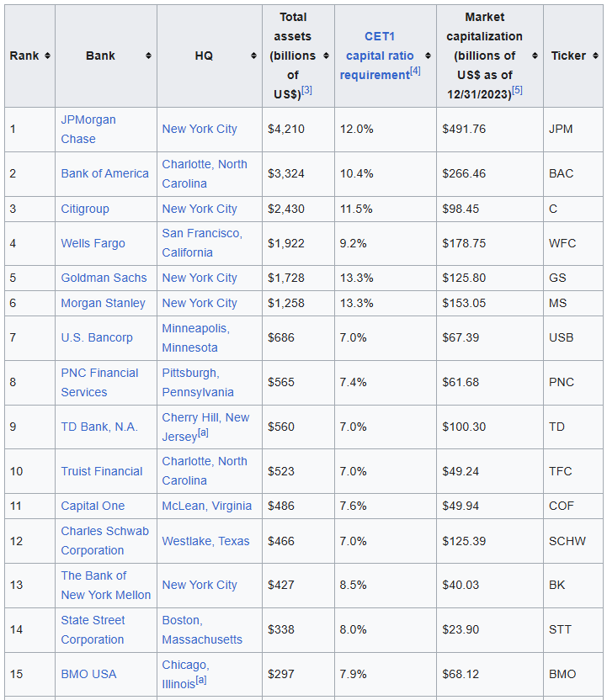Open footnote [a] beside New Jersey

point(203,432)
